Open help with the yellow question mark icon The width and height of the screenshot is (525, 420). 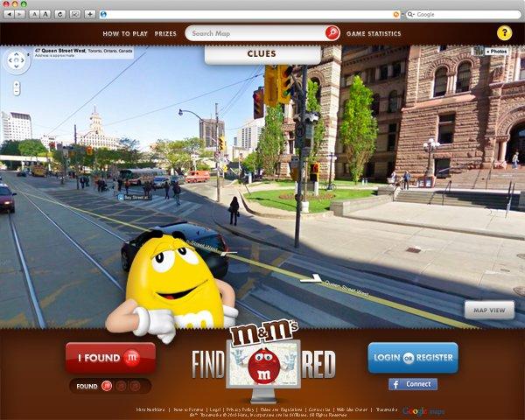point(504,33)
